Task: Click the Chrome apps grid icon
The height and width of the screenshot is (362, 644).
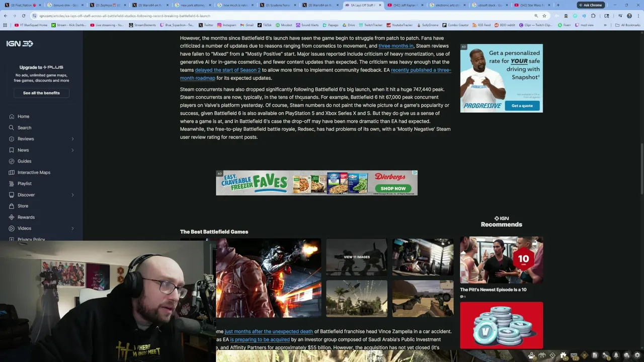Action: point(6,25)
